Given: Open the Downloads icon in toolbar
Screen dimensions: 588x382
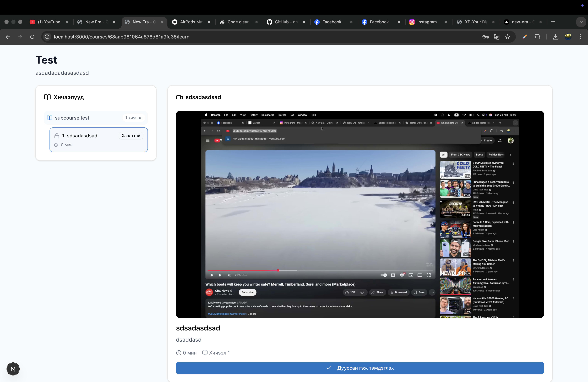Looking at the screenshot, I should [556, 37].
